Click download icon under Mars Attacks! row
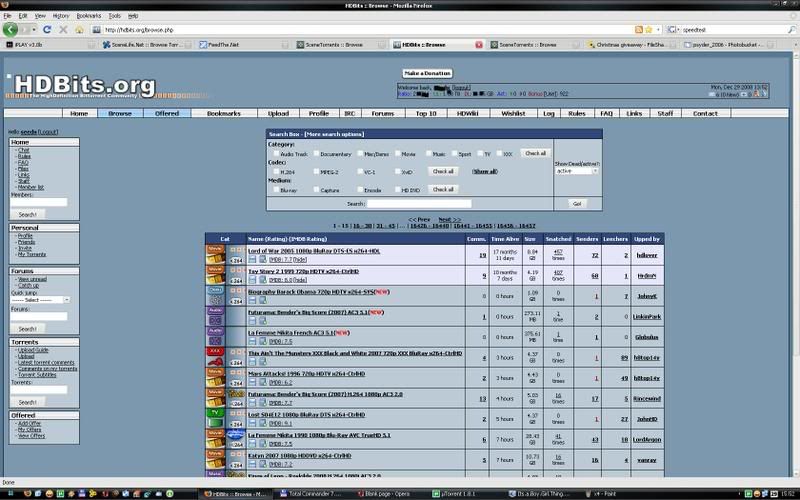 (252, 382)
